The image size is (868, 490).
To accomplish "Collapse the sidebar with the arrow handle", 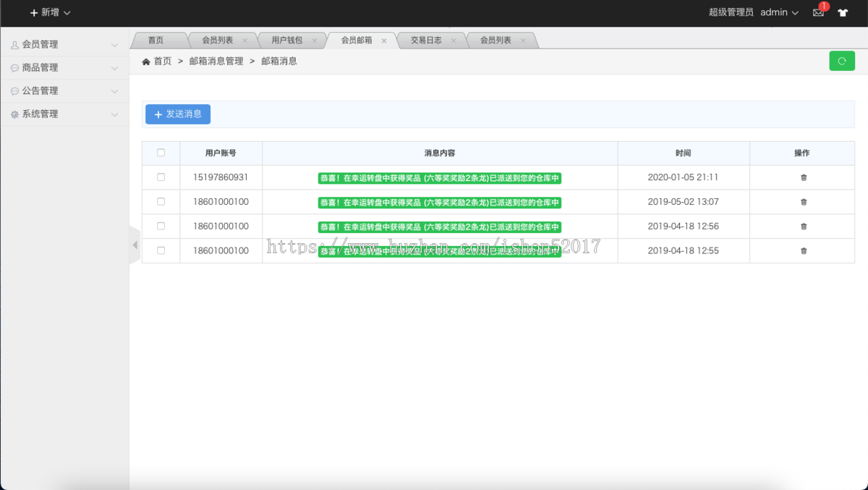I will tap(135, 245).
